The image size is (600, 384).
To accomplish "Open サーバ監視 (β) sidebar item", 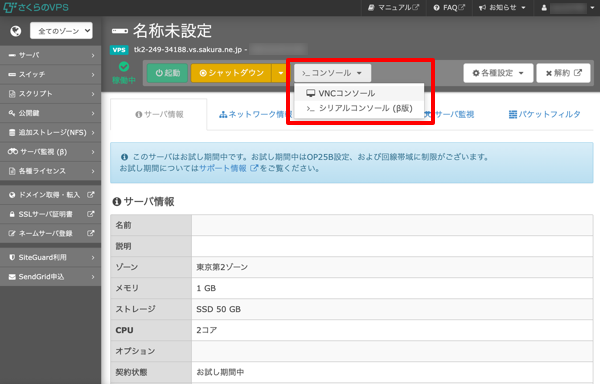I will point(51,152).
